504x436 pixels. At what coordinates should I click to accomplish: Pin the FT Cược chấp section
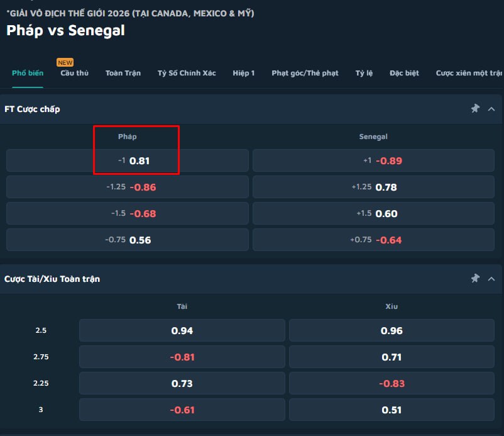(x=475, y=109)
